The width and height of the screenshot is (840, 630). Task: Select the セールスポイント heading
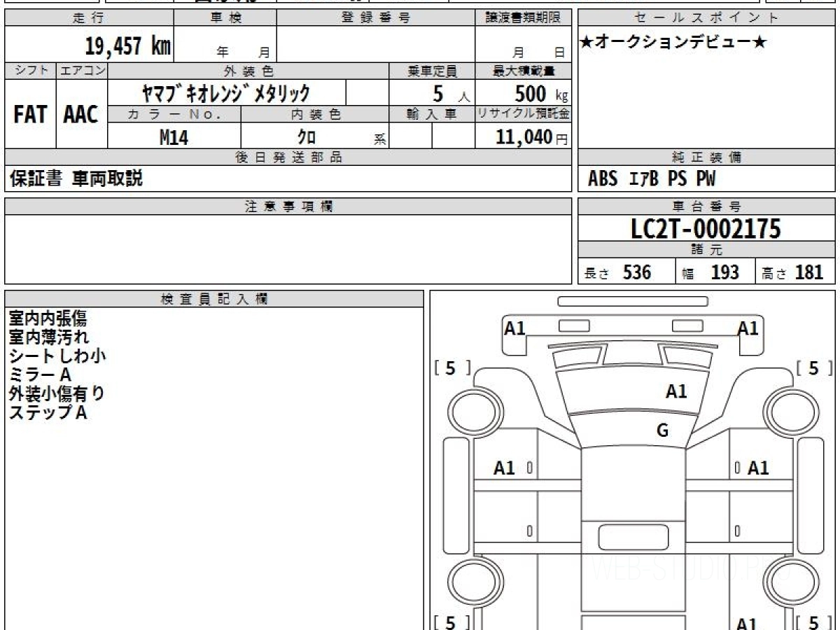pyautogui.click(x=707, y=18)
